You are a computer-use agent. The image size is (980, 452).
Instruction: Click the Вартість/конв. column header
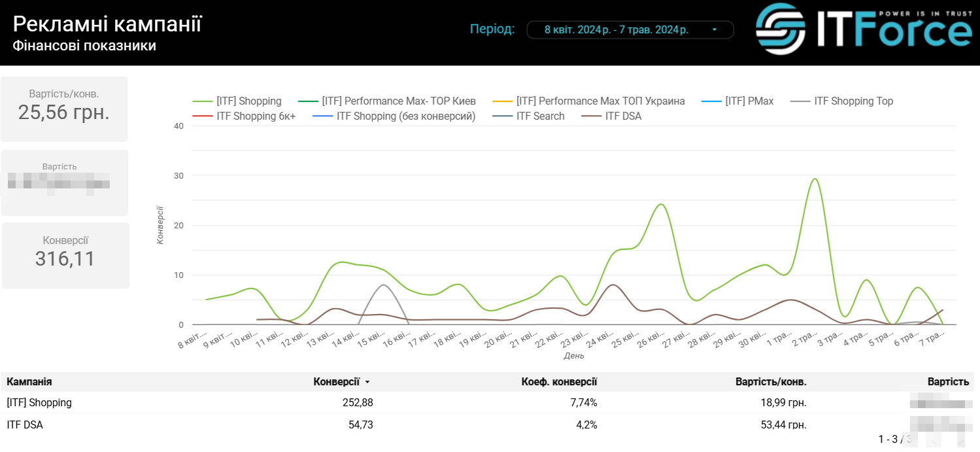(x=771, y=382)
